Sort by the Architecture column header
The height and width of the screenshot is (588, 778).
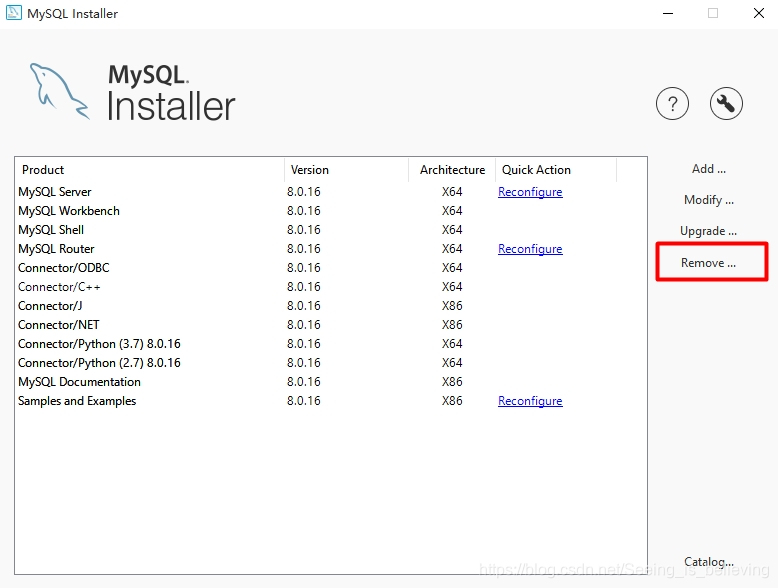click(x=452, y=170)
